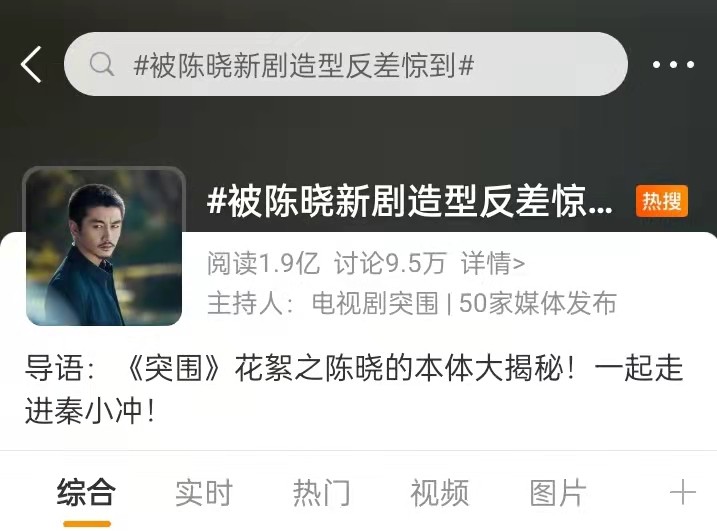The image size is (717, 531).
Task: Switch to the 实时 tab
Action: click(x=204, y=492)
